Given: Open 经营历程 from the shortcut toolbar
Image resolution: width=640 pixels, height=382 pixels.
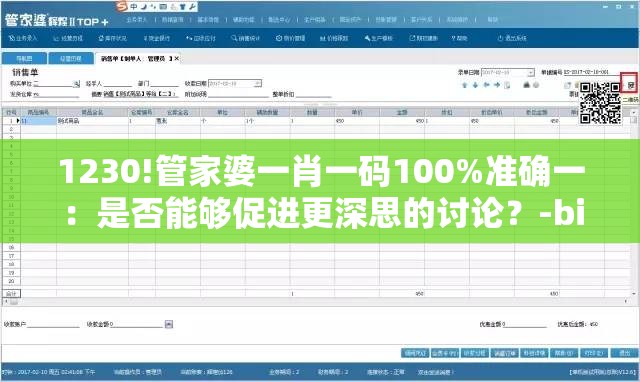Looking at the screenshot, I should [68, 38].
